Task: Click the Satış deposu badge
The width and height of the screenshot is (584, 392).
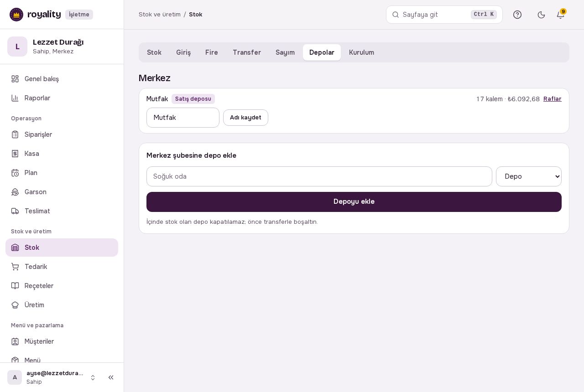Action: pos(193,99)
